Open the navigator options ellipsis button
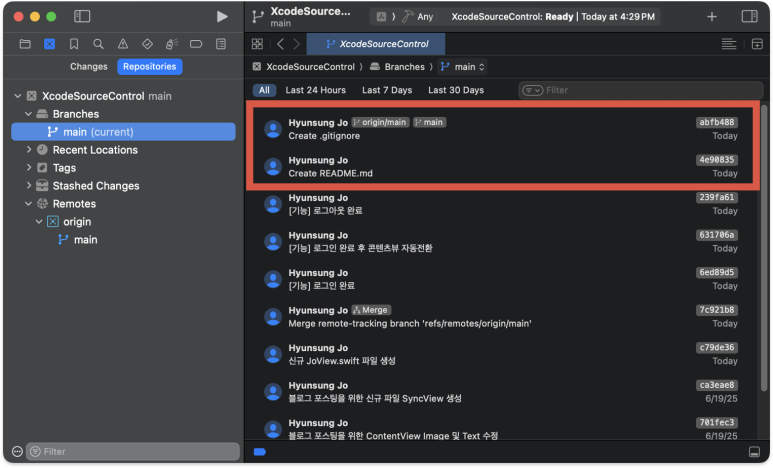773x468 pixels. [x=17, y=451]
